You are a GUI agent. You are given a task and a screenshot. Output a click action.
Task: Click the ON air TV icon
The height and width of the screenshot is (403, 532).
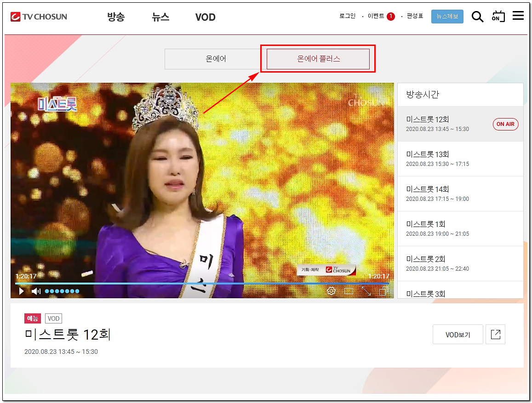click(x=498, y=16)
